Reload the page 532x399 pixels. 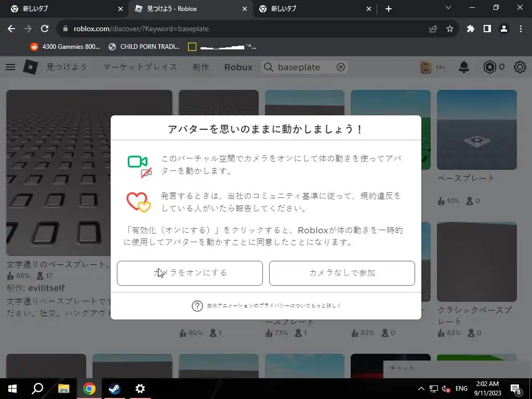(x=45, y=29)
